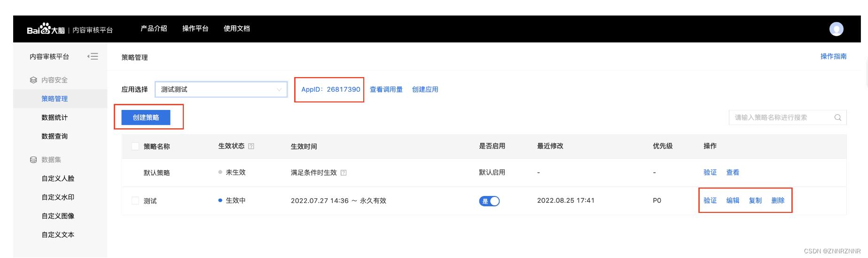
Task: Go to 数据统计 in the sidebar
Action: pyautogui.click(x=55, y=117)
